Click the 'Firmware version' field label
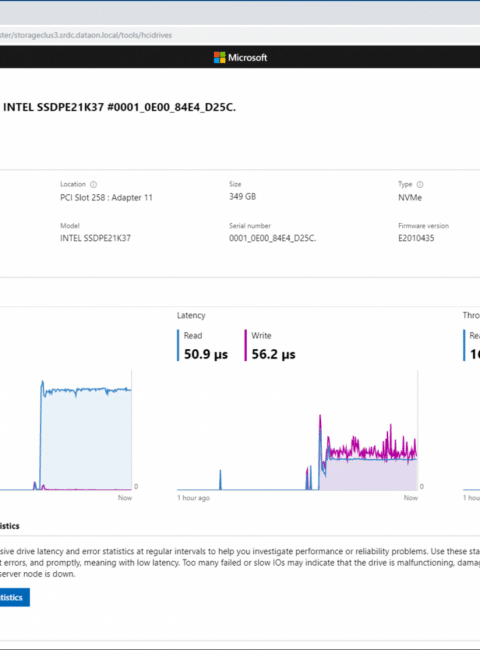Viewport: 480px width, 650px height. pyautogui.click(x=424, y=226)
